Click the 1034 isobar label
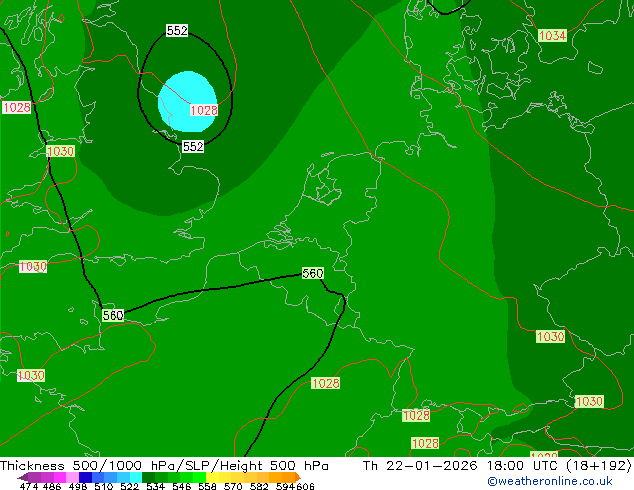Screen dimensions: 634x490 (552, 36)
